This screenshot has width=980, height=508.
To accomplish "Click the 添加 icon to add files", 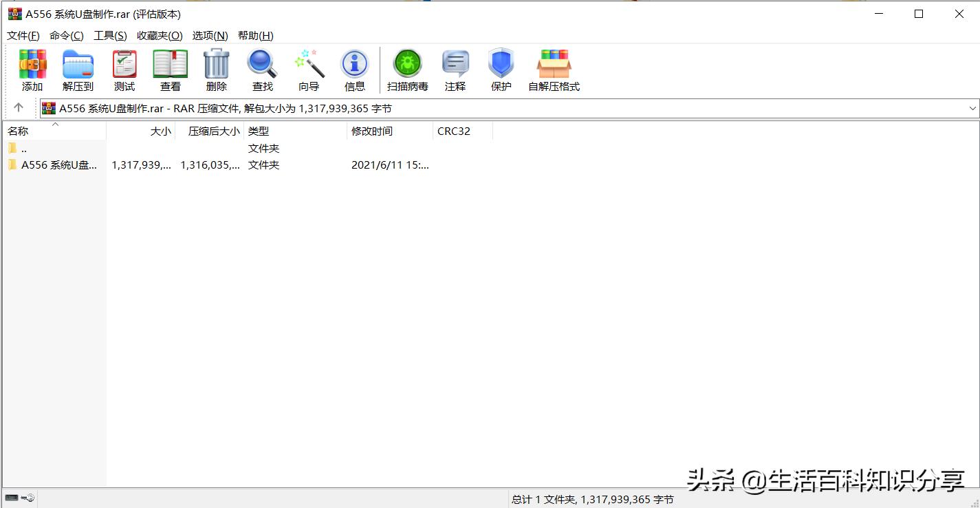I will (32, 69).
